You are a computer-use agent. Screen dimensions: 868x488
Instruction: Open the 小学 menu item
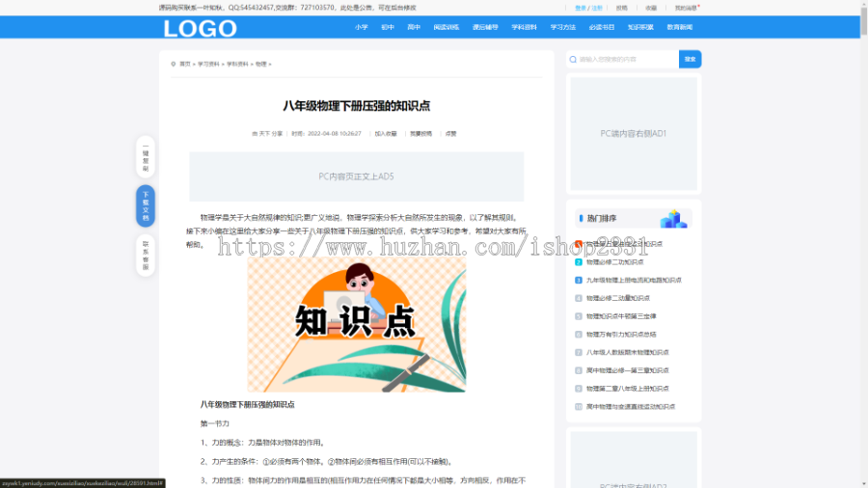[x=362, y=27]
